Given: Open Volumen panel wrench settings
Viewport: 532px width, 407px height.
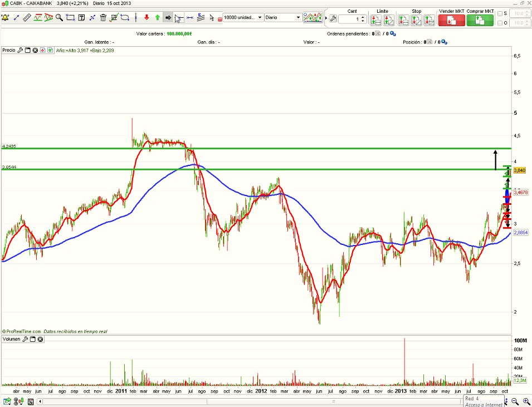Looking at the screenshot, I should click(x=25, y=339).
